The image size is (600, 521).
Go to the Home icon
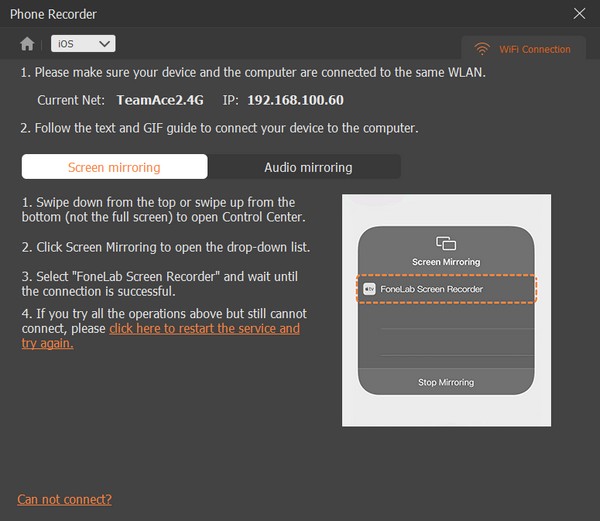tap(27, 44)
